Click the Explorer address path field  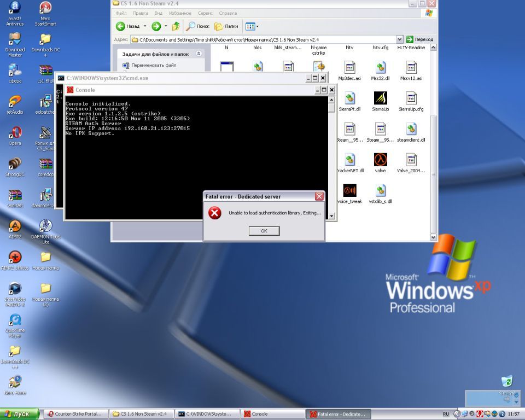(x=264, y=39)
